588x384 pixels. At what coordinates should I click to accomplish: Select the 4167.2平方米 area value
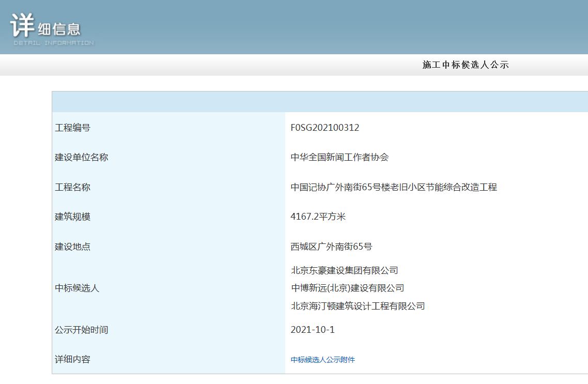coord(318,217)
